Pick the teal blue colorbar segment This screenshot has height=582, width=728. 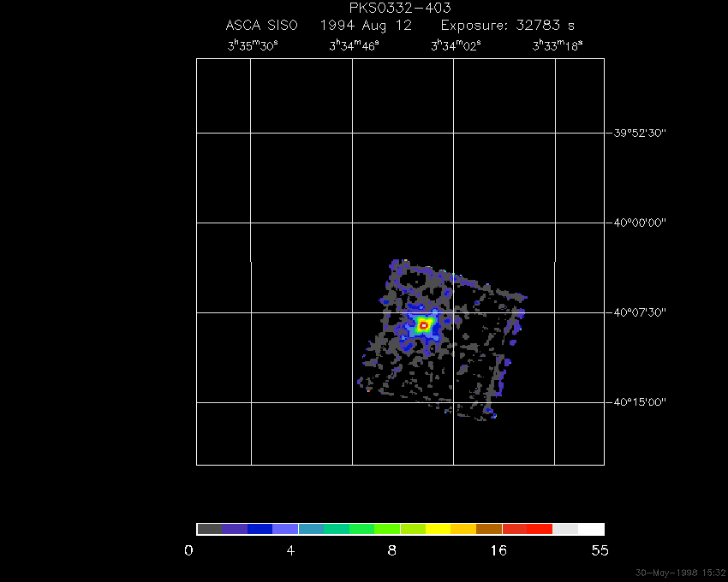(311, 529)
